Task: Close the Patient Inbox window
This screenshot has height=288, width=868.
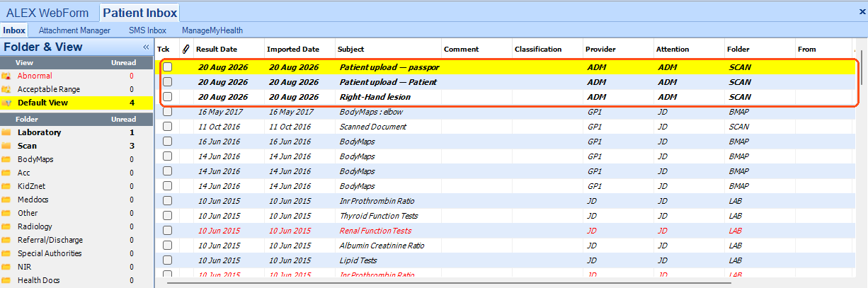Action: [x=862, y=12]
